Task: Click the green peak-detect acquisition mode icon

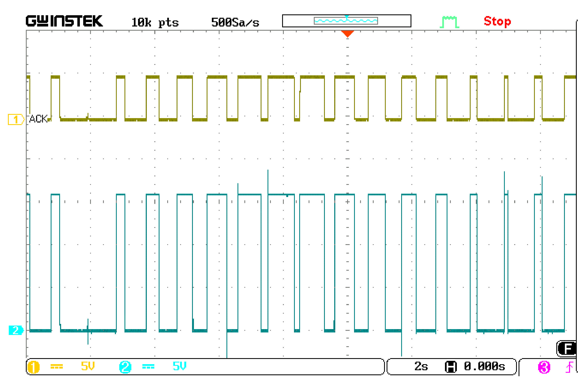Action: pos(449,22)
